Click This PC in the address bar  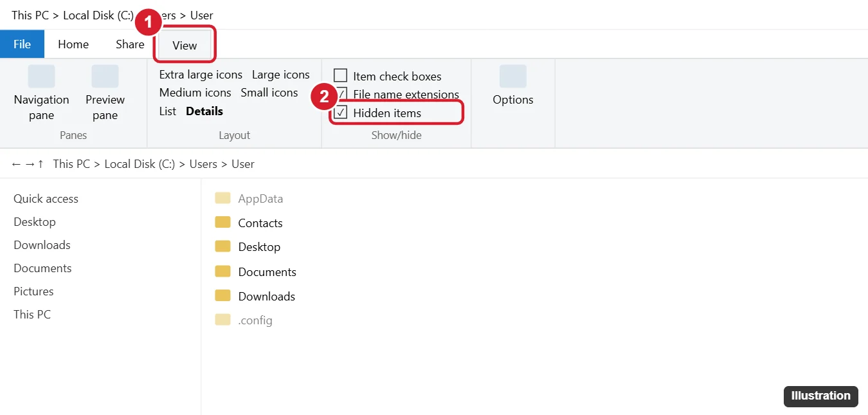coord(71,164)
